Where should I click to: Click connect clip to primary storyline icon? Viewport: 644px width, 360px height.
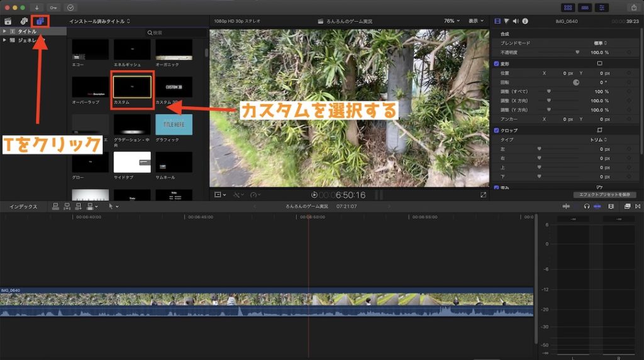(55, 207)
